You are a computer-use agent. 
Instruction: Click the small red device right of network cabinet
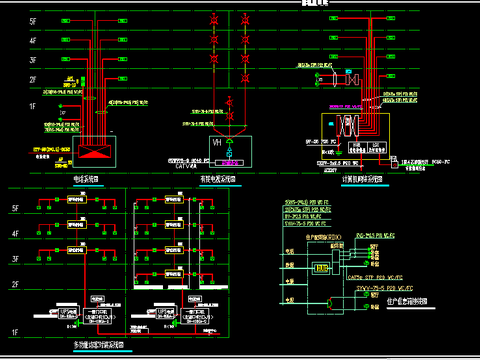(394, 163)
